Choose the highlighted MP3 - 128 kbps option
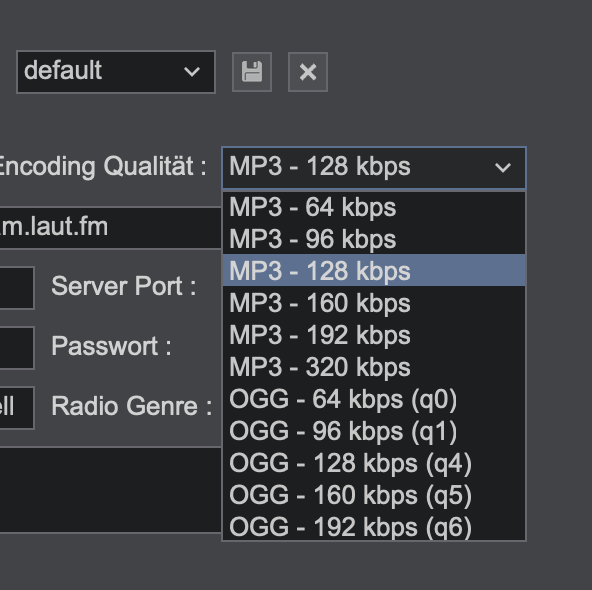592x590 pixels. [374, 271]
